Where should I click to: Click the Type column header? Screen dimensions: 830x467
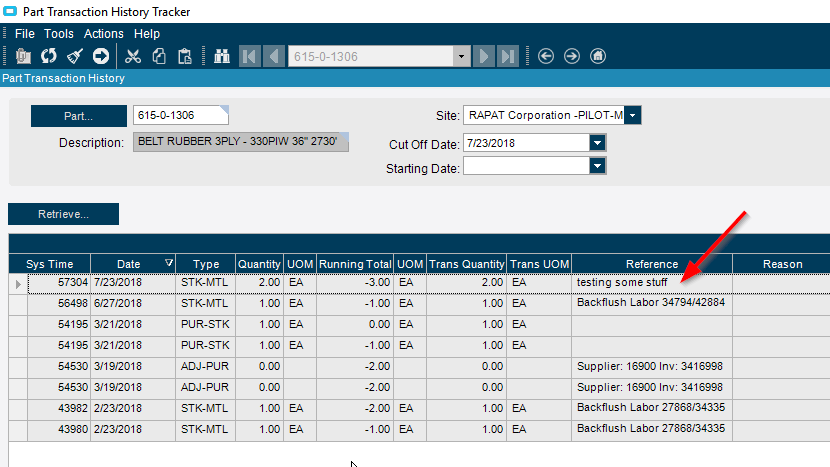point(205,264)
